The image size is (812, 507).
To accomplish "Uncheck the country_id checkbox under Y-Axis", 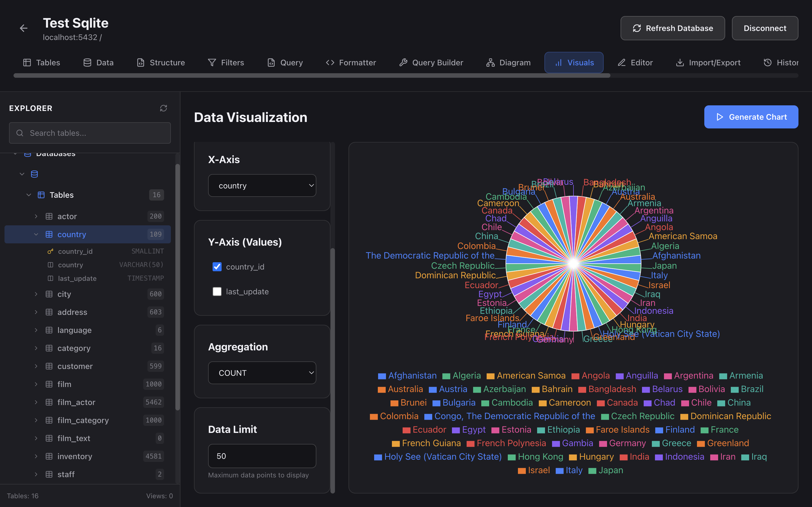I will point(217,266).
